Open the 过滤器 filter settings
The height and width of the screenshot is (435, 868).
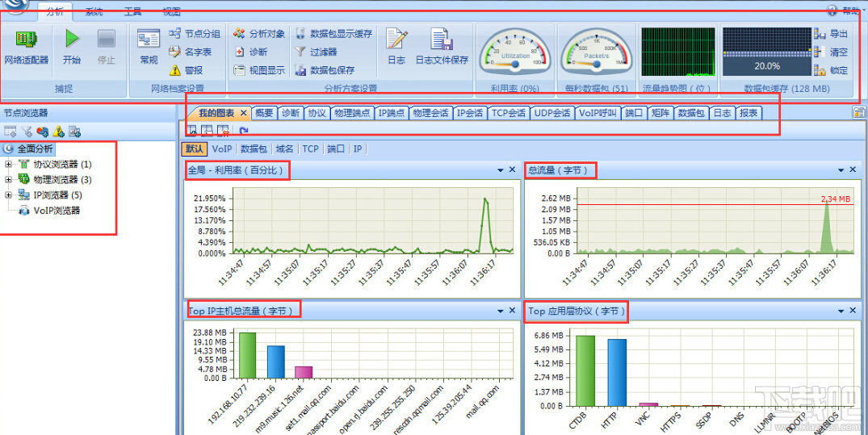pyautogui.click(x=316, y=52)
